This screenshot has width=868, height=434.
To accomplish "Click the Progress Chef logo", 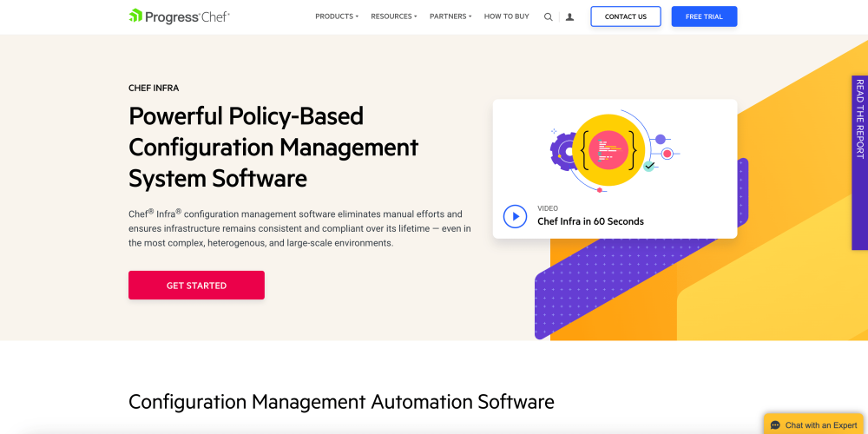I will (179, 16).
